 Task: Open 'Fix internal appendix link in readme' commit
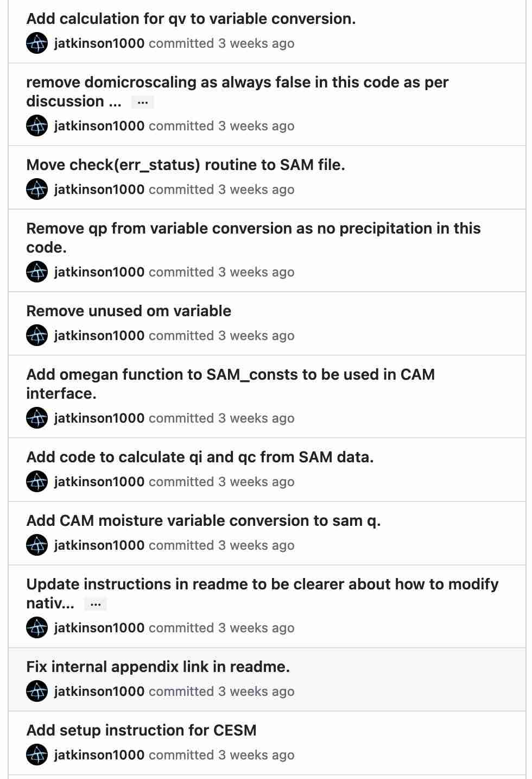pos(158,667)
